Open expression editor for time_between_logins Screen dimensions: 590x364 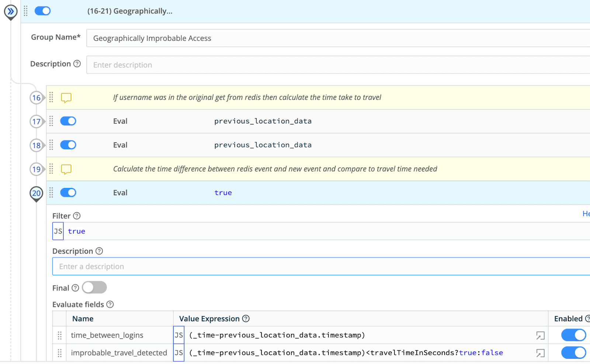(540, 335)
